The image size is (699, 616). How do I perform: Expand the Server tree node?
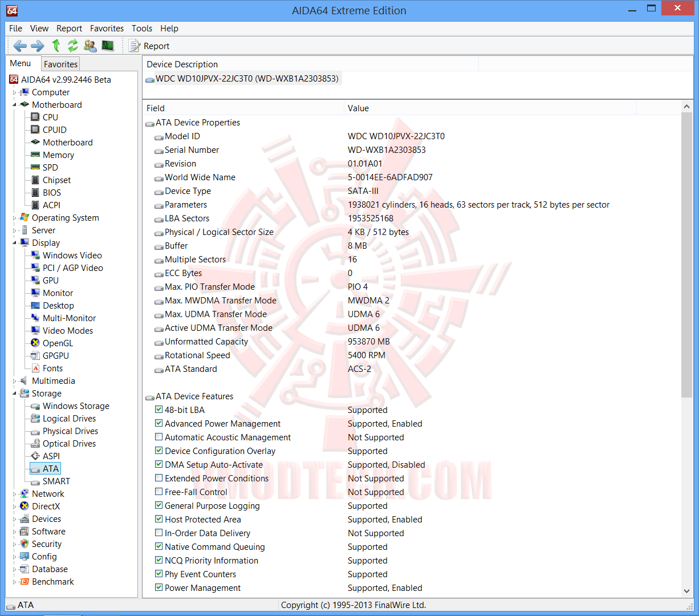[15, 230]
